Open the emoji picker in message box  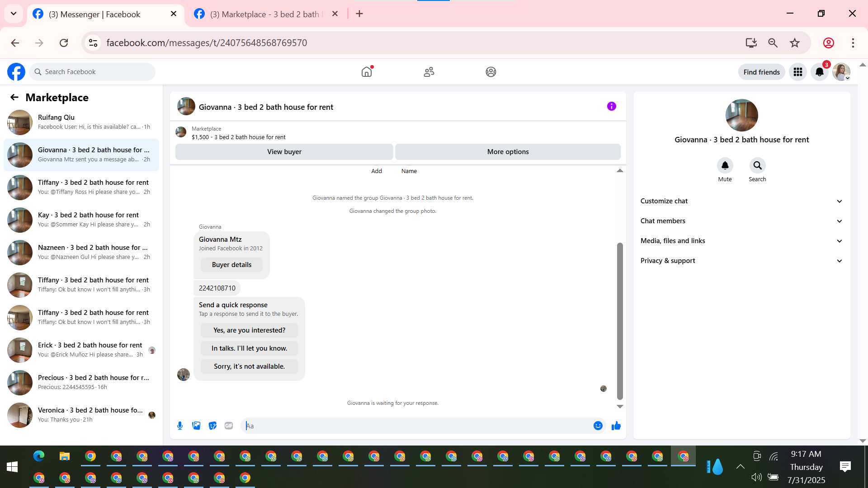(x=598, y=426)
